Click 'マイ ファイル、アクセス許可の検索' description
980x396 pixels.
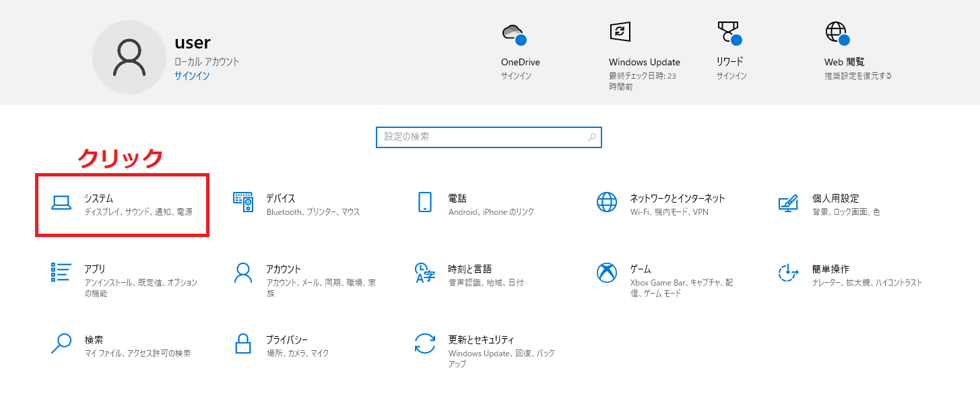[x=137, y=353]
